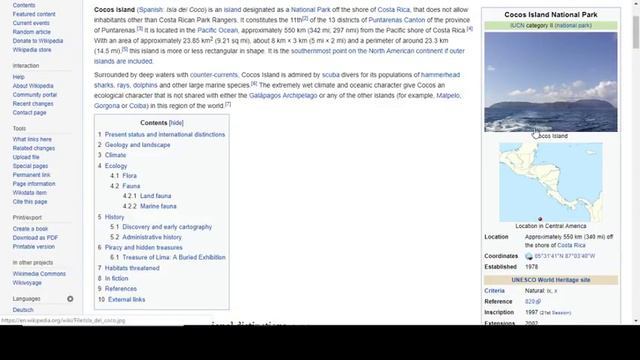Click the infobox coordinates link
This screenshot has height=360, width=640.
tap(564, 256)
